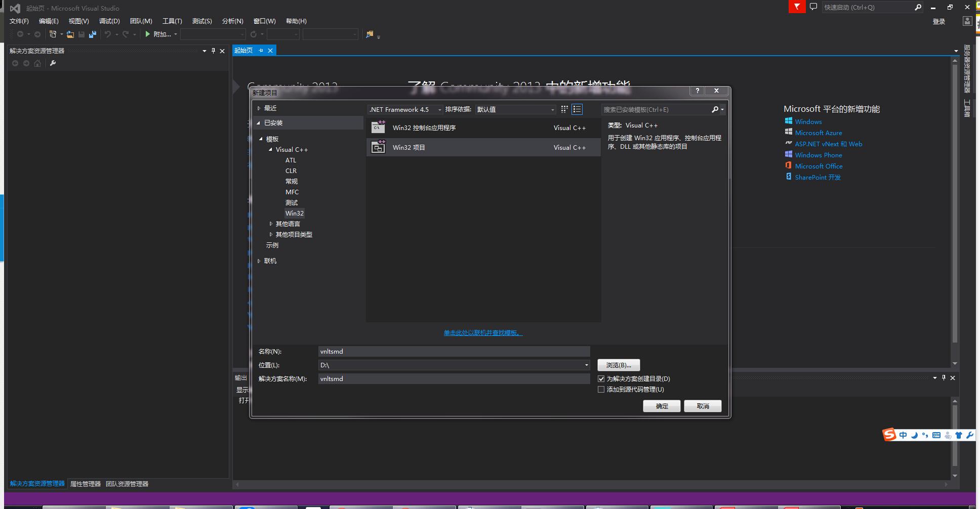The image size is (980, 509).
Task: Open the Sogou settings wrench icon
Action: point(969,435)
